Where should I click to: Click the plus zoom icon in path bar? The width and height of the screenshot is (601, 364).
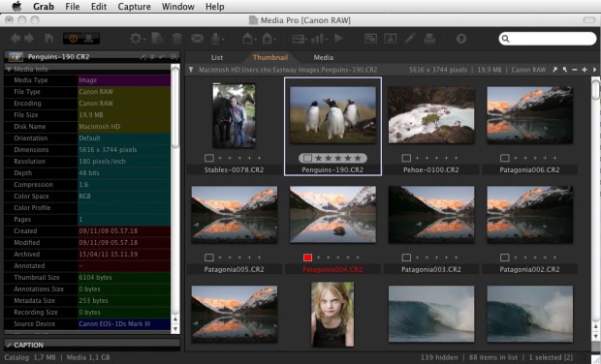coord(585,70)
